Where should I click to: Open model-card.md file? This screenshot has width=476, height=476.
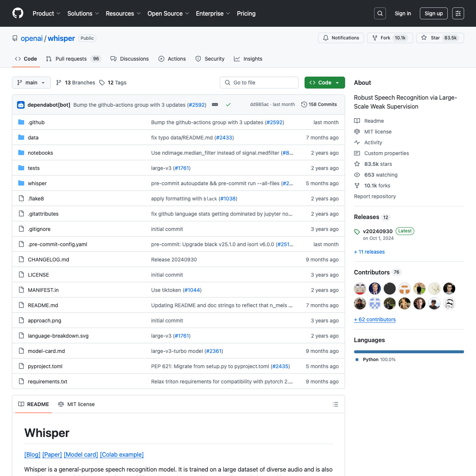46,351
